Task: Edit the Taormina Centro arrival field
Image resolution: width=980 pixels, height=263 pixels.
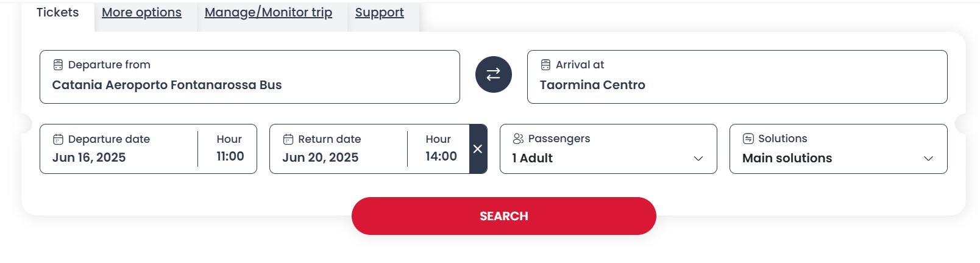Action: pos(737,77)
